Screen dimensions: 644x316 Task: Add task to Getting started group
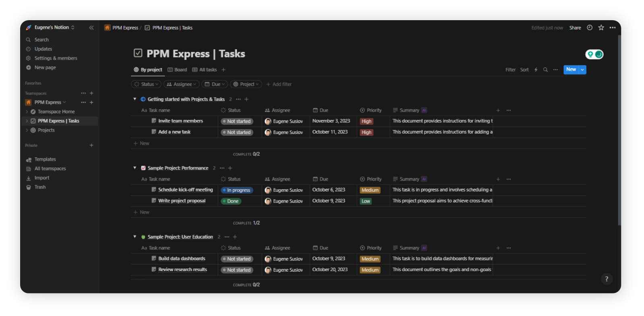pyautogui.click(x=246, y=99)
